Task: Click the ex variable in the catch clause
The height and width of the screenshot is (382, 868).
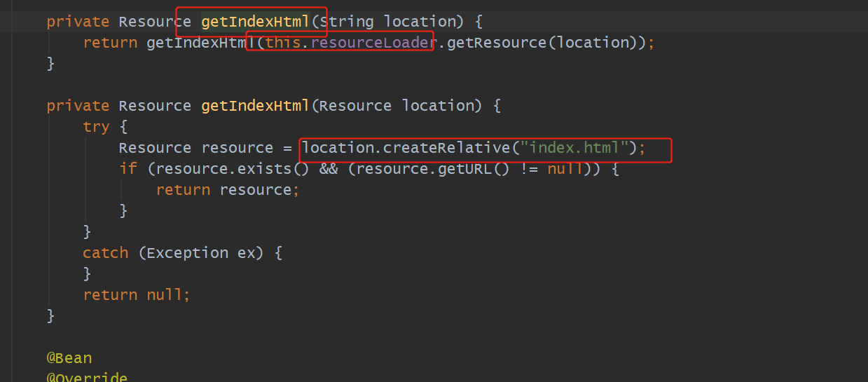Action: point(247,253)
